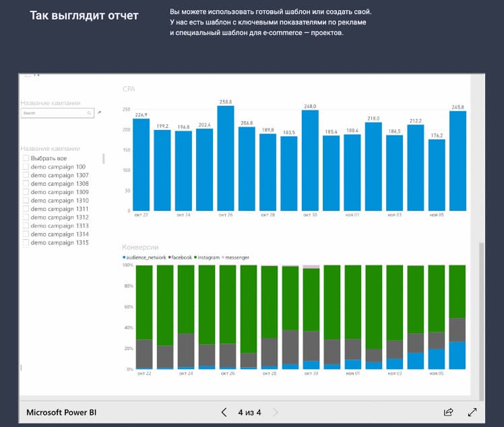The width and height of the screenshot is (504, 427).
Task: Click the eraser icon beside search box
Action: coord(99,112)
